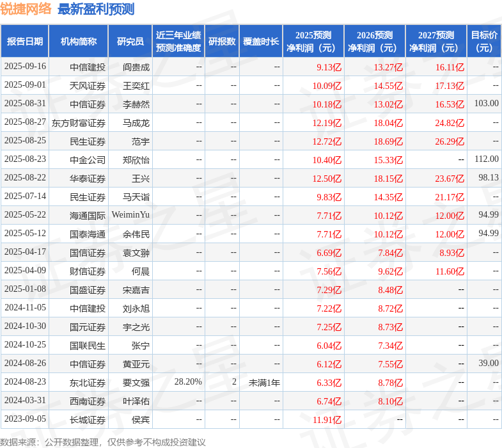
Task: Click the 2025预测净利润 column header
Action: click(313, 42)
